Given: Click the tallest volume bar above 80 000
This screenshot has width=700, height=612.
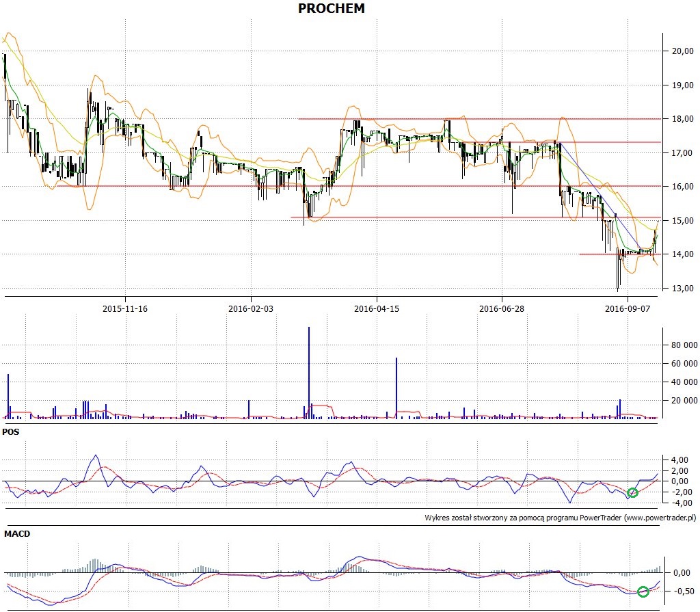Looking at the screenshot, I should pyautogui.click(x=309, y=373).
